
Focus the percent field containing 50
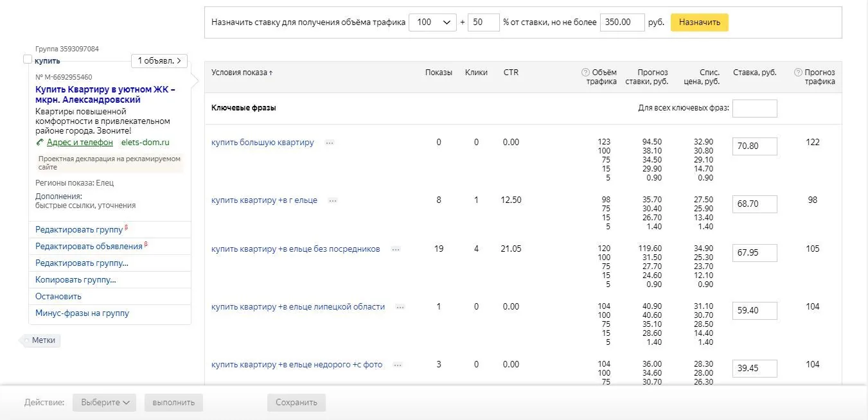click(x=484, y=22)
